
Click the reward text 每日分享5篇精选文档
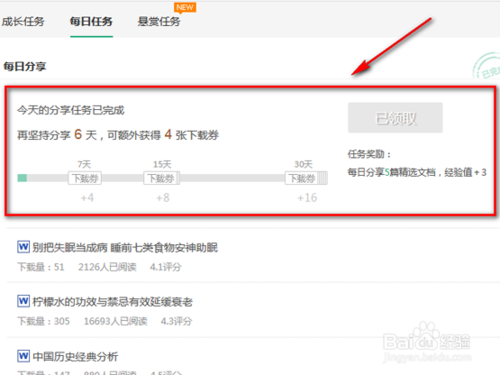[392, 172]
